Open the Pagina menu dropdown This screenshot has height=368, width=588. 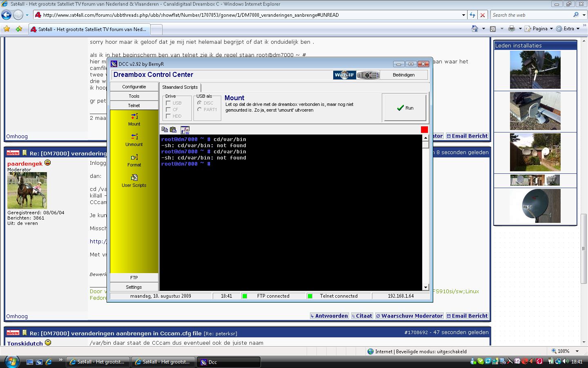click(x=539, y=29)
